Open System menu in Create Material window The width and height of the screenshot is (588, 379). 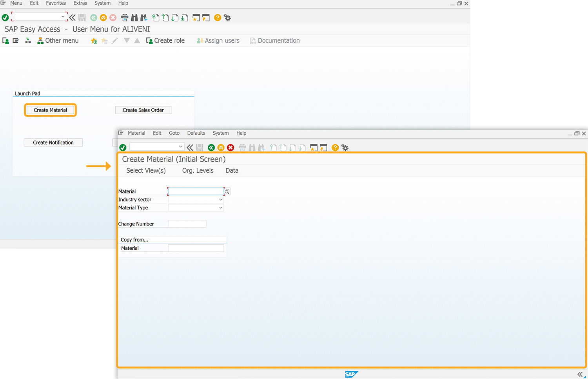tap(221, 133)
